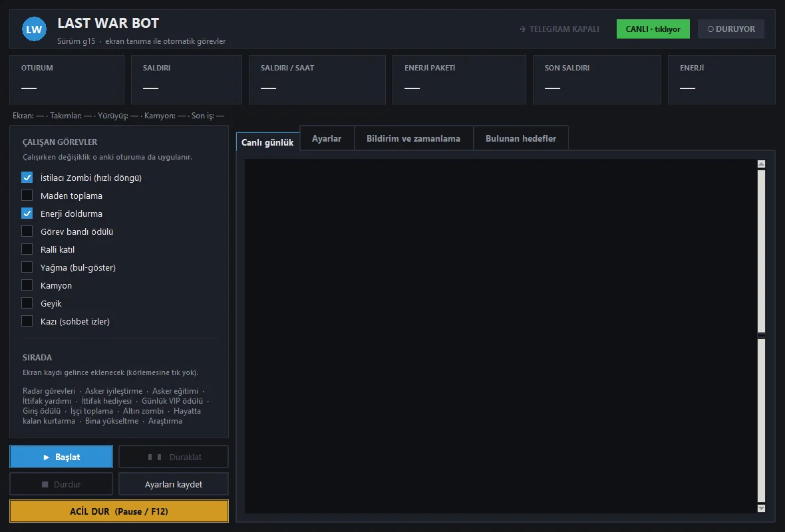
Task: Select the Bulunan hedefler tab
Action: coord(521,138)
